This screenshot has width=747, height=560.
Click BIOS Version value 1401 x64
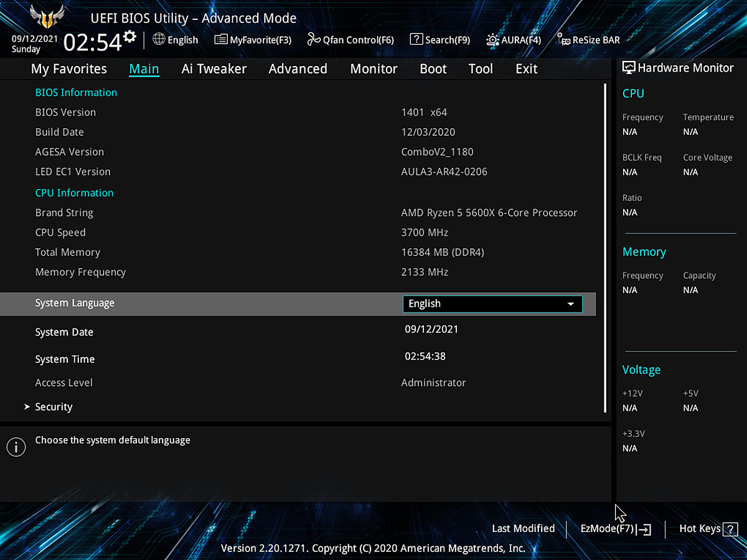(424, 113)
